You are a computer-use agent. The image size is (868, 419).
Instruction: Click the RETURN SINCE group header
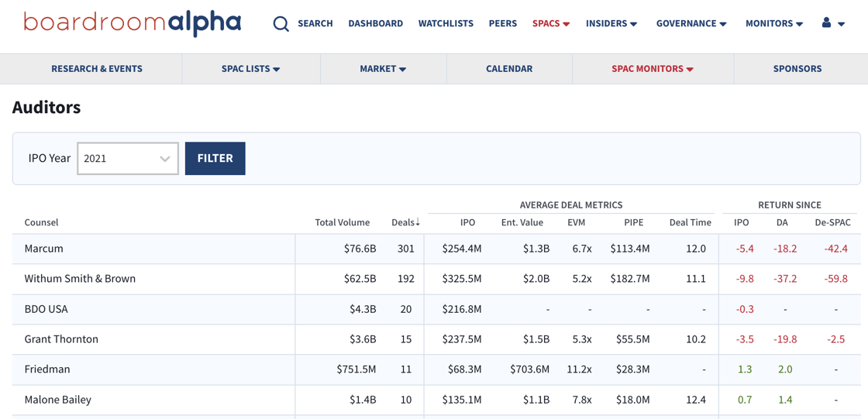pyautogui.click(x=790, y=204)
